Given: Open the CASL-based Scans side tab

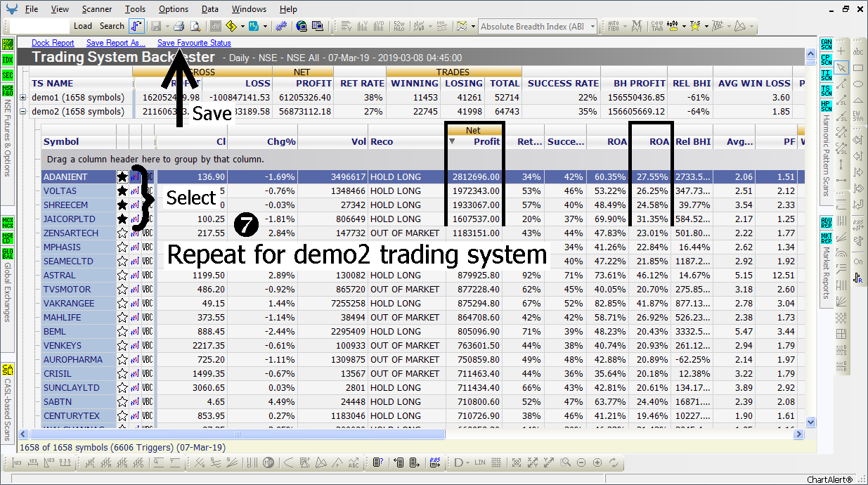Looking at the screenshot, I should point(8,410).
